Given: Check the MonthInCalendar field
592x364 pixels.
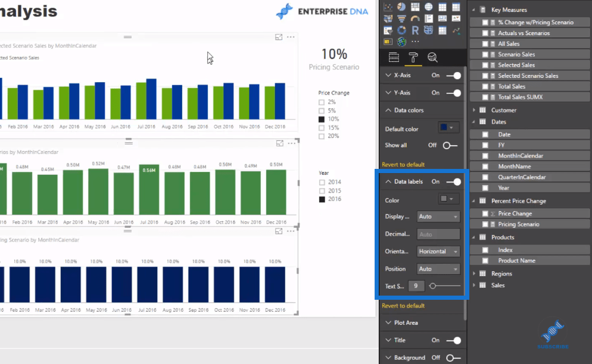Looking at the screenshot, I should [x=485, y=156].
